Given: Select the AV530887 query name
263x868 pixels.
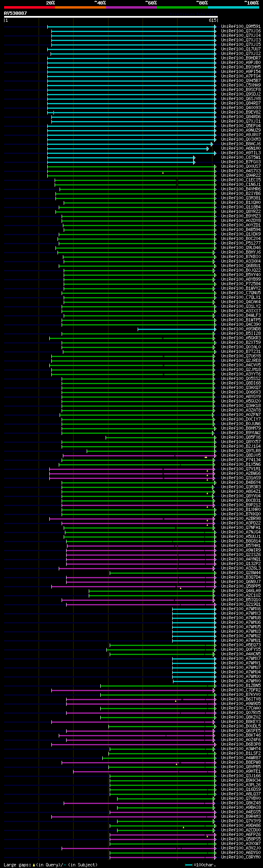Looking at the screenshot, I should click(x=16, y=13).
